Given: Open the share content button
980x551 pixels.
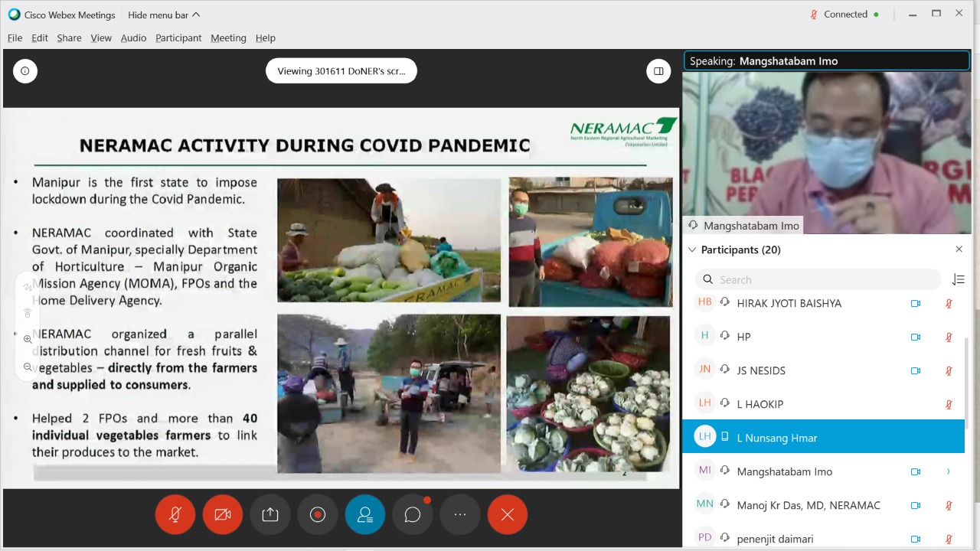Looking at the screenshot, I should pos(269,514).
